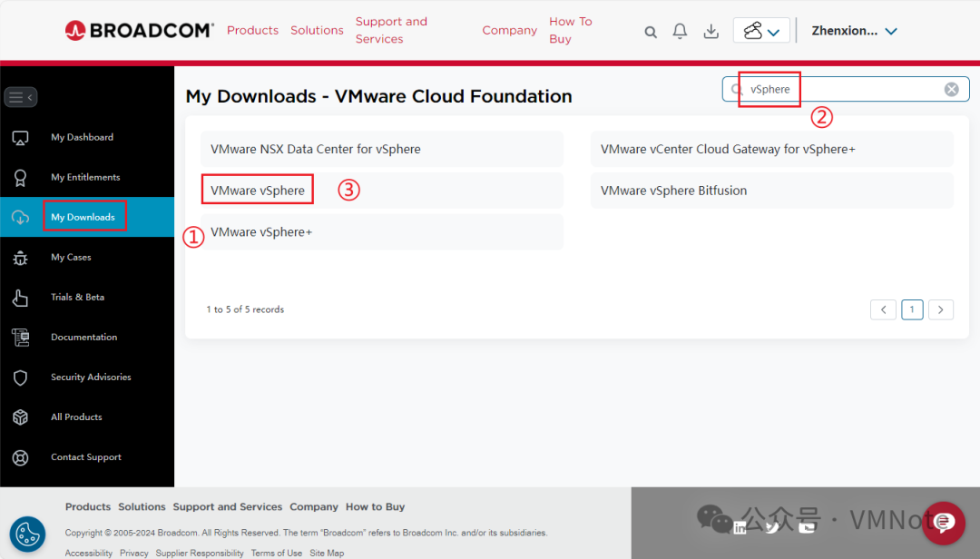The height and width of the screenshot is (559, 980).
Task: Click the YouTube icon in footer
Action: click(x=807, y=528)
